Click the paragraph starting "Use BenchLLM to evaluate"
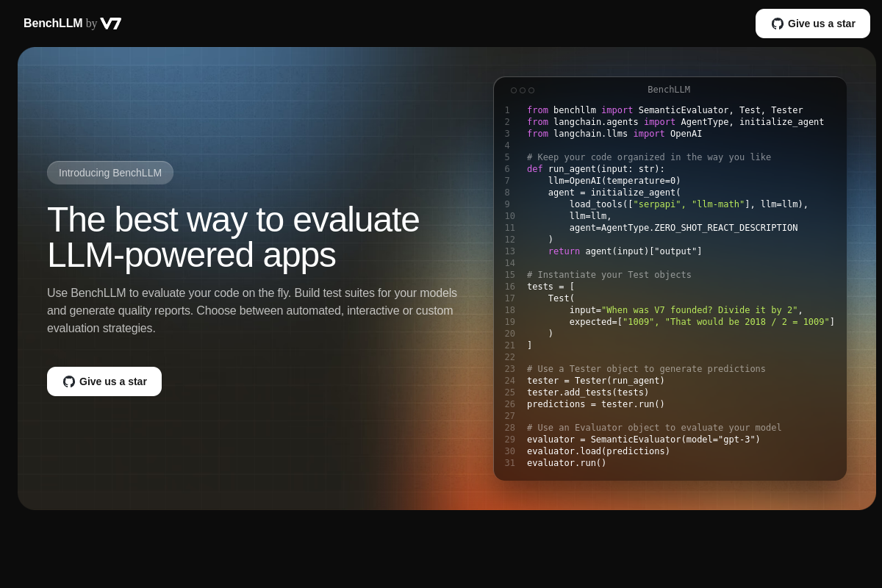This screenshot has width=882, height=588. click(252, 310)
